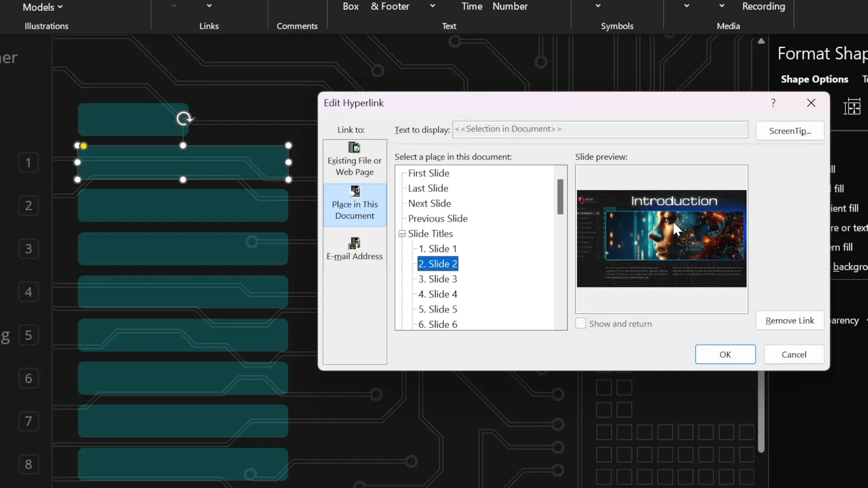
Task: Click scroll up arrow near Format Shape pane
Action: point(761,41)
